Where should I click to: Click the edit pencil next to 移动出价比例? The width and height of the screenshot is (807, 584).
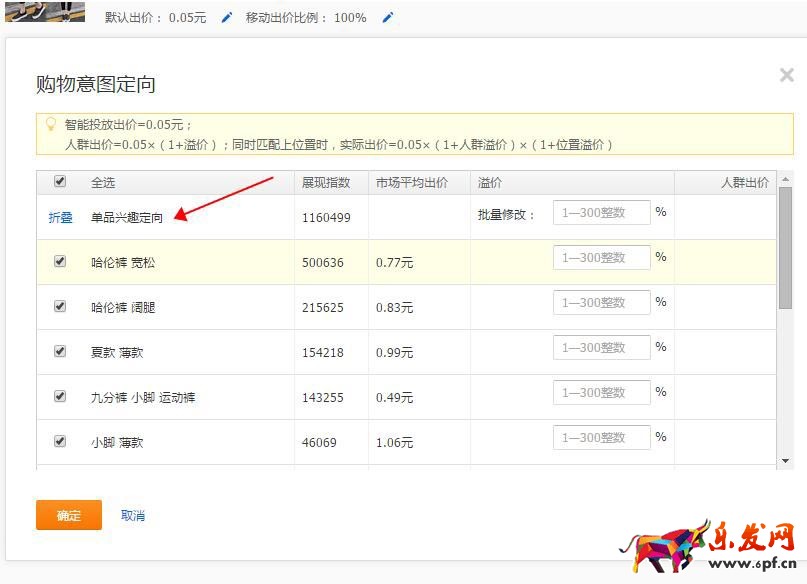click(388, 18)
